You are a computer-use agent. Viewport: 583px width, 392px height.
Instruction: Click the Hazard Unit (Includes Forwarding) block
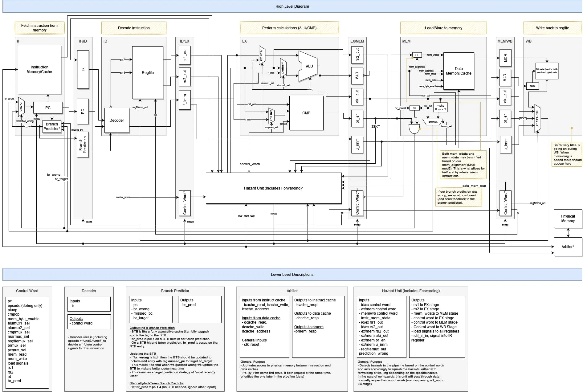coord(273,188)
